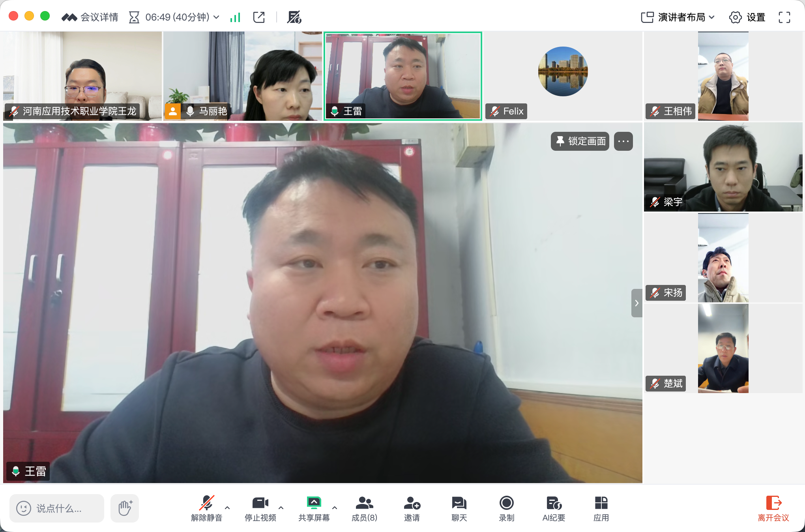Click the pop-out share window icon
805x532 pixels.
(259, 17)
